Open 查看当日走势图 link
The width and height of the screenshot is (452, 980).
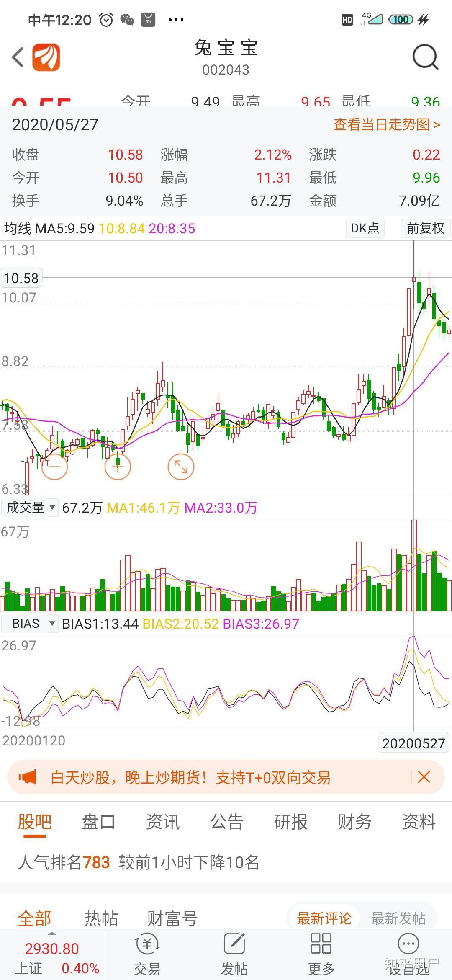click(x=387, y=124)
